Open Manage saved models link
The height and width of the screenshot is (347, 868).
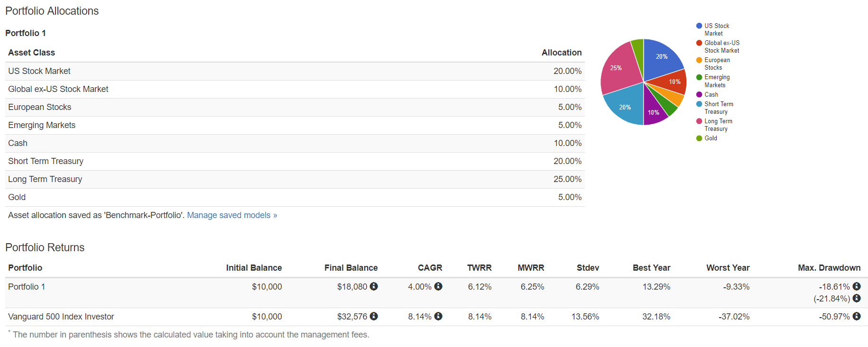coord(232,215)
